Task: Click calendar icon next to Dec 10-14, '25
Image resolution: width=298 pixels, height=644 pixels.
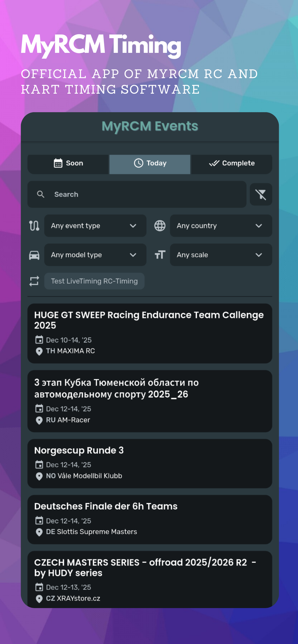Action: pos(39,340)
